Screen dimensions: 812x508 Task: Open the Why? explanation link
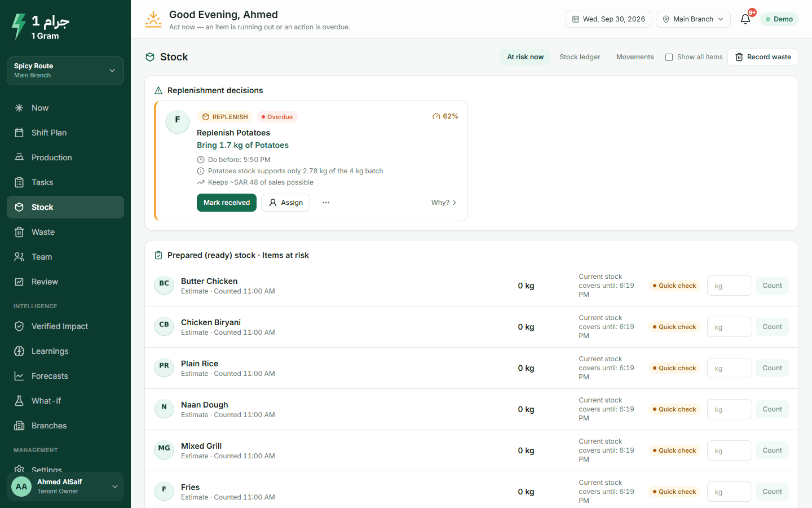[x=444, y=203]
